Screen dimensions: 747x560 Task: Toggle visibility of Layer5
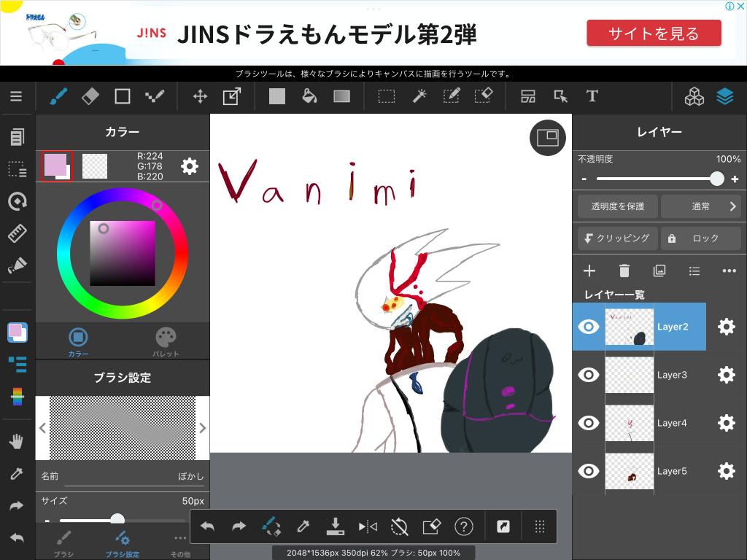pos(588,471)
